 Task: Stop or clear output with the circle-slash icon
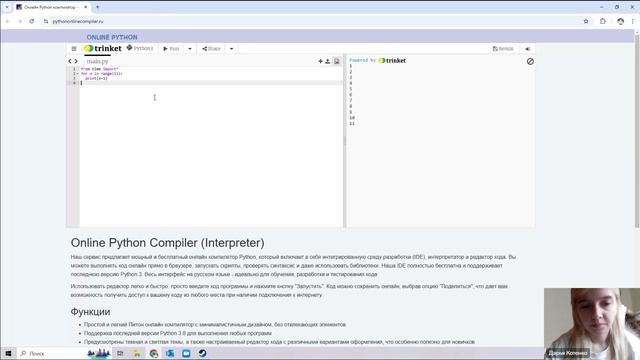530,61
